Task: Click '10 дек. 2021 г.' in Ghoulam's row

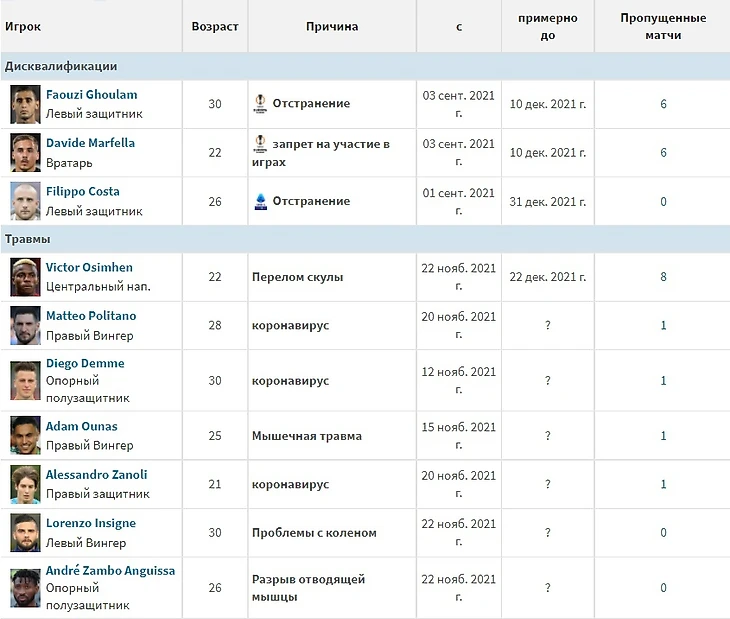Action: click(548, 104)
